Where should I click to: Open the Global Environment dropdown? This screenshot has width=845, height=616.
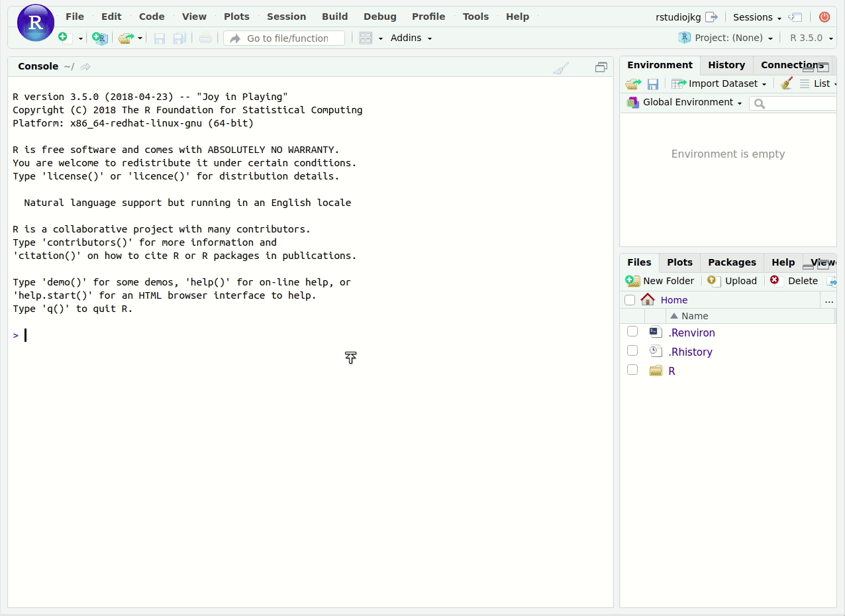[685, 102]
